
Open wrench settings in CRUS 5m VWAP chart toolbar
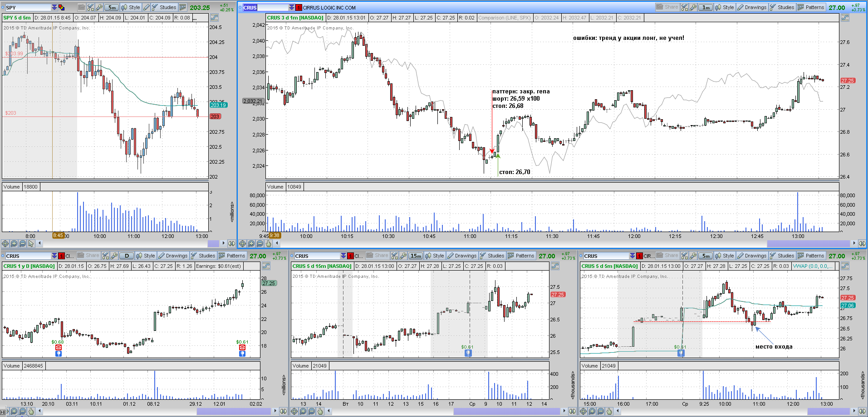693,256
